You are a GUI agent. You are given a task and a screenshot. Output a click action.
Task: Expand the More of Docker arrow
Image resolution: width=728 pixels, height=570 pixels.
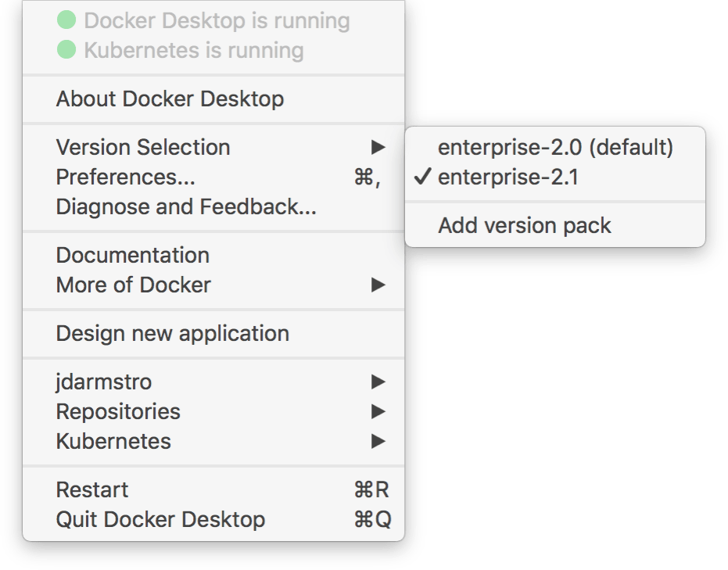click(378, 285)
